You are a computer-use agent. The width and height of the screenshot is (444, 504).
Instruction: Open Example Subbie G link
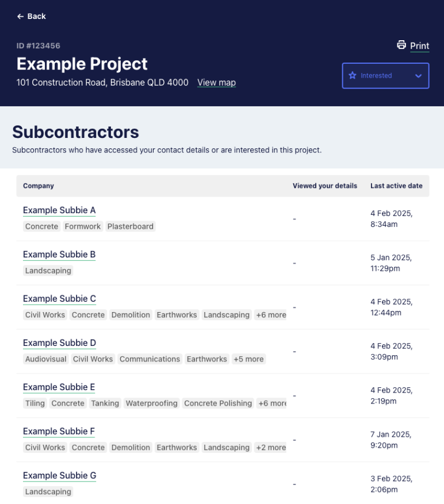[x=59, y=475]
